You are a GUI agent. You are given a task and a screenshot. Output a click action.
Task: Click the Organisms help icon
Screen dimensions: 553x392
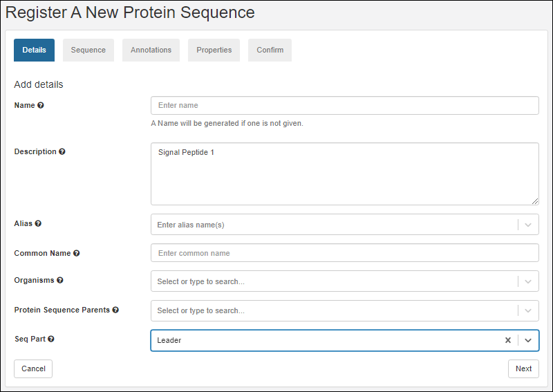pyautogui.click(x=60, y=281)
